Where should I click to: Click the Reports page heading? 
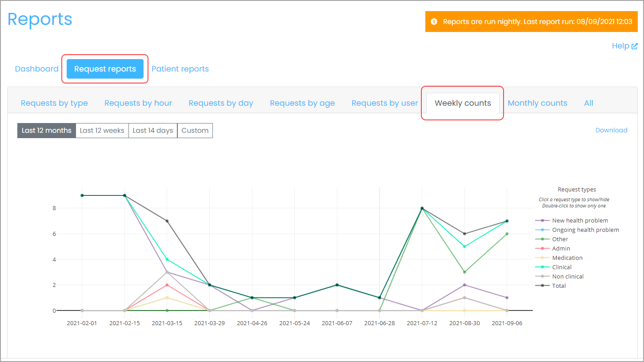(x=40, y=20)
